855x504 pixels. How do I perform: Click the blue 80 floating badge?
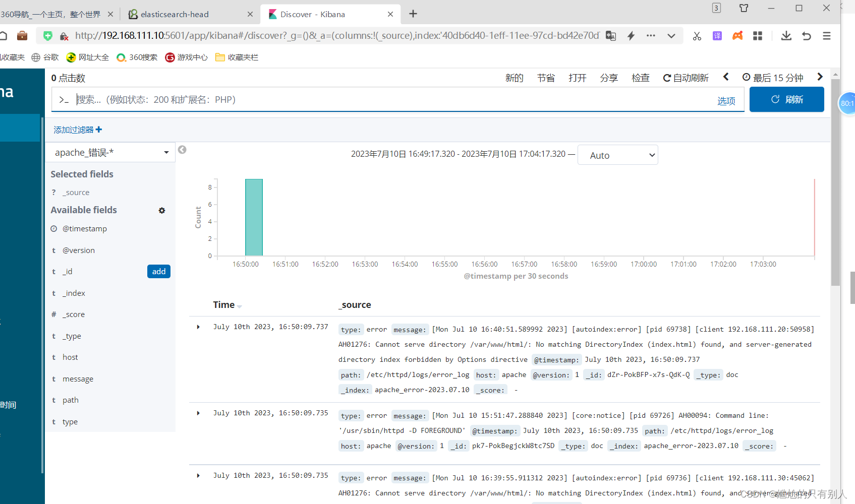pyautogui.click(x=847, y=103)
